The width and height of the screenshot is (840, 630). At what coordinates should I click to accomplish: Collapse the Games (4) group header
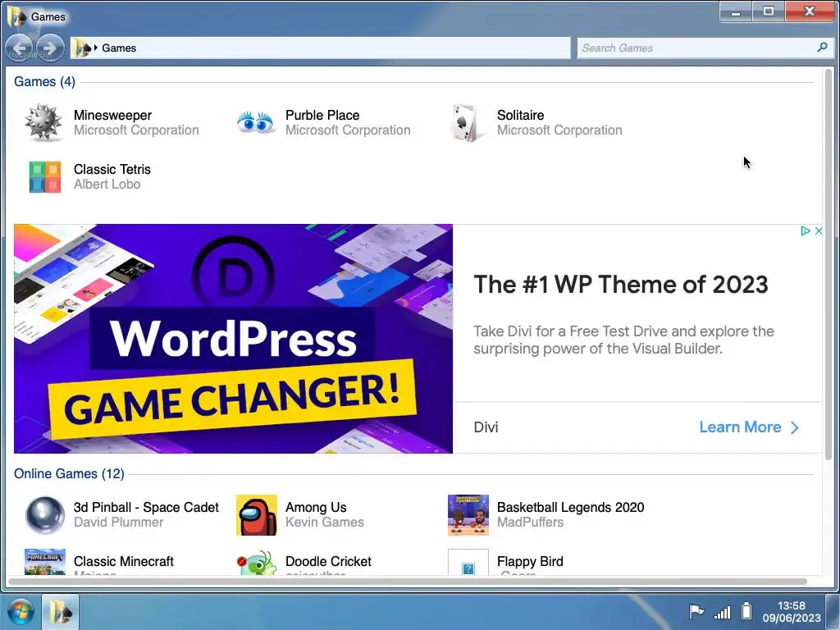coord(44,81)
